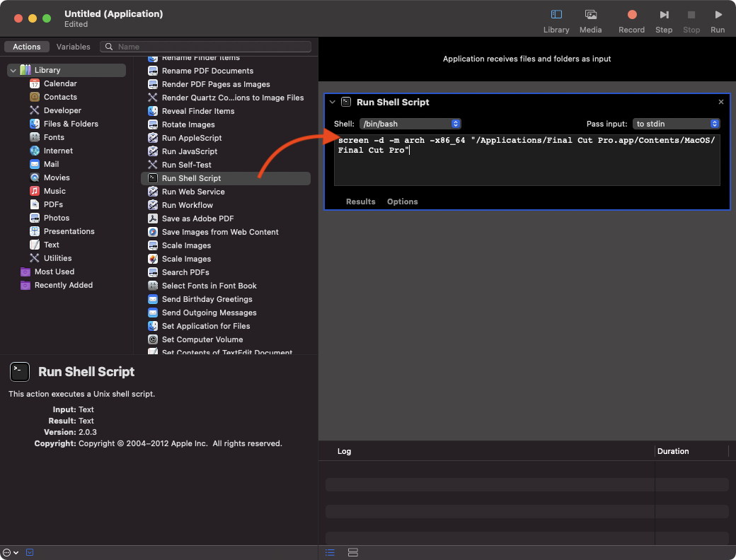Select the Contacts library category

click(60, 97)
